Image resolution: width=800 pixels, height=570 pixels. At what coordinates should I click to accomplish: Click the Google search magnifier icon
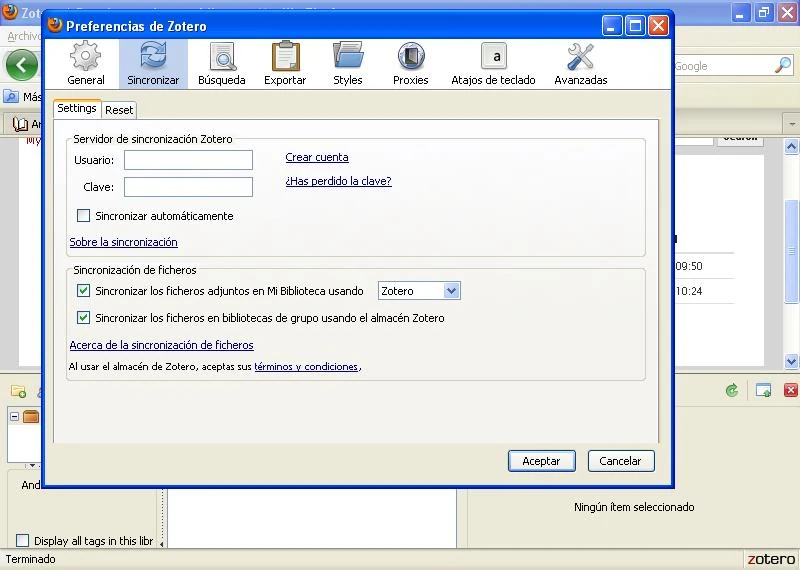[x=783, y=65]
